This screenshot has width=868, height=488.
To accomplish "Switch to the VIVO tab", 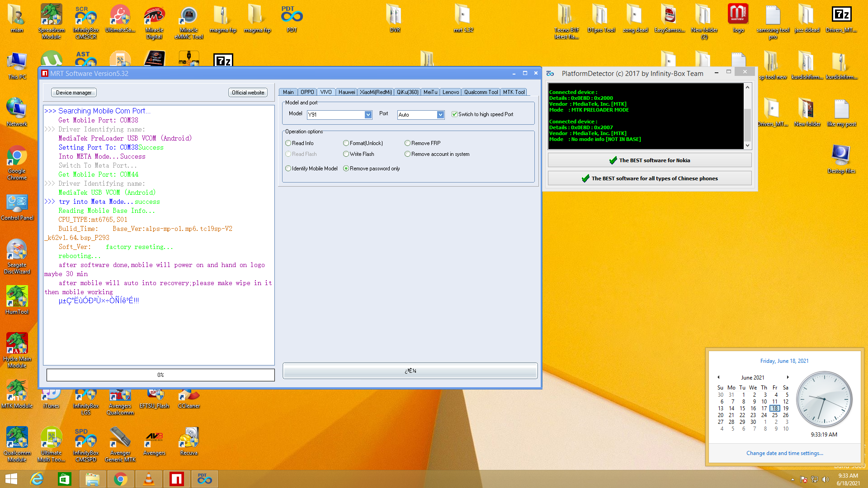I will coord(326,92).
